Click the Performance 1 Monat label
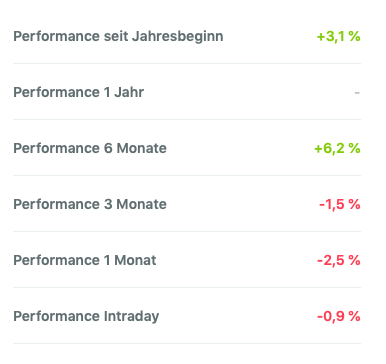The width and height of the screenshot is (386, 364). tap(85, 260)
